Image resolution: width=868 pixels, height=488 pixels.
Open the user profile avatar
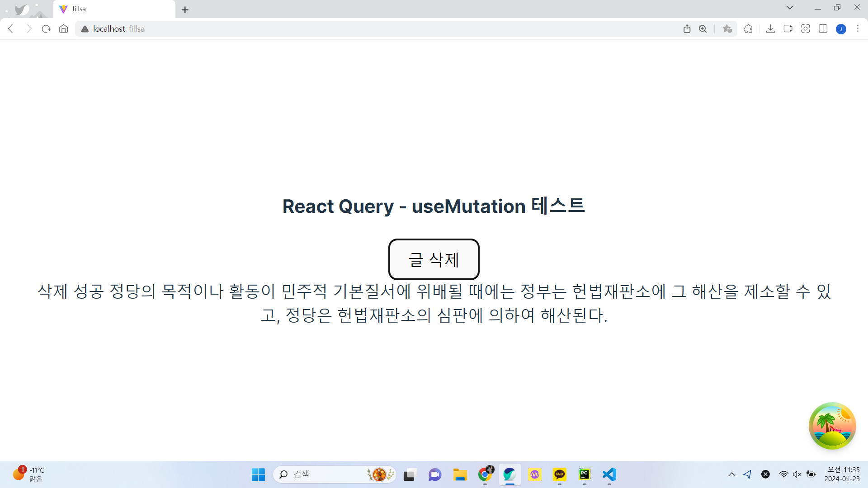(x=841, y=29)
